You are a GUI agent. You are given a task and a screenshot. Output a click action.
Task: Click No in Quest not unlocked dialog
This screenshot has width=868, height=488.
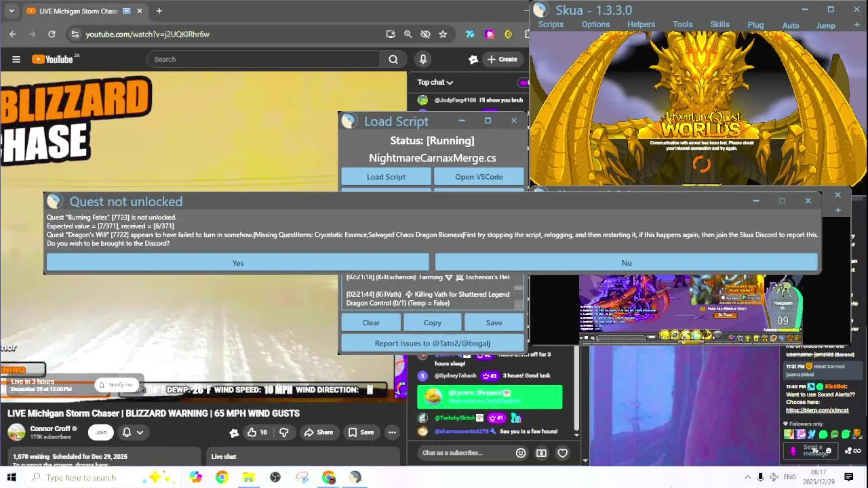click(626, 263)
